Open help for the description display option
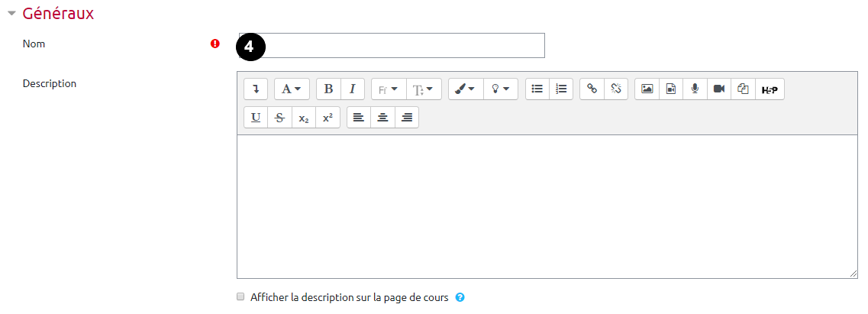The image size is (868, 314). (460, 296)
